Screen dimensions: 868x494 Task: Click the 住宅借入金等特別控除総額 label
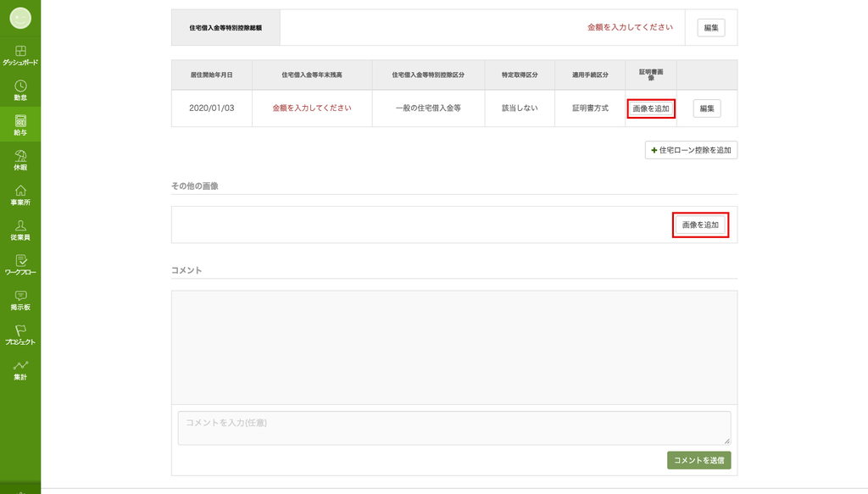(225, 28)
